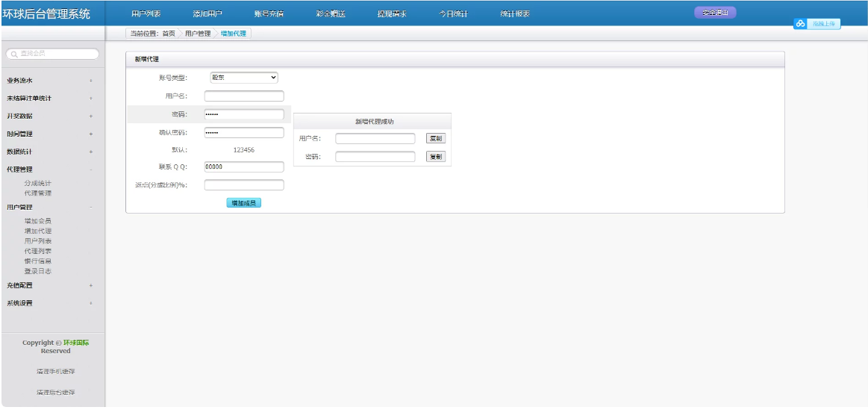The image size is (868, 410).
Task: Click the 用户名 field in the new agent form
Action: [244, 96]
